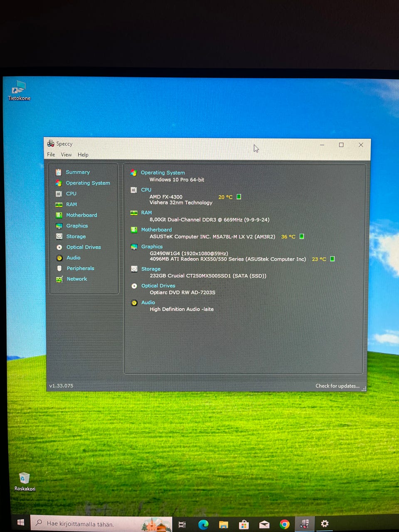This screenshot has height=532, width=399.
Task: Select the Operating System icon in sidebar
Action: point(59,183)
